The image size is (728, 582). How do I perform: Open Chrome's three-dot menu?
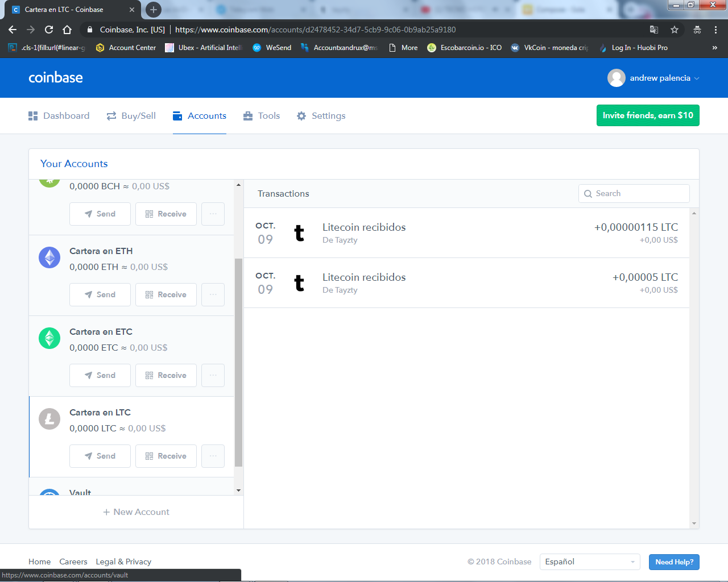[715, 30]
